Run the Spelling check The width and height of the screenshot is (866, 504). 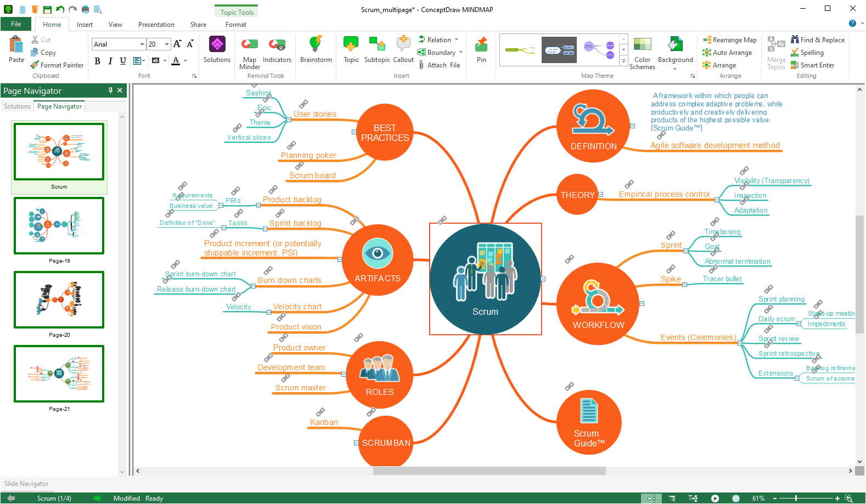(x=807, y=53)
